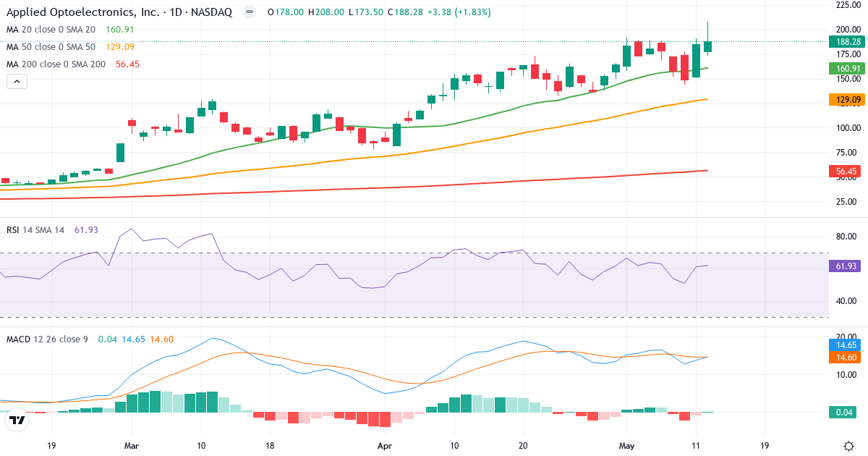
Task: Click the MA 50 indicator label
Action: [51, 47]
